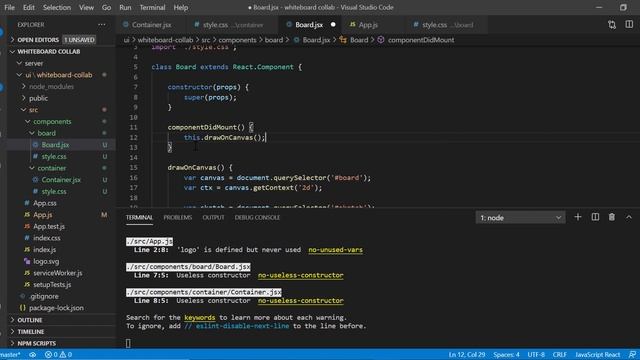Open the File menu
This screenshot has height=360, width=640.
tap(9, 7)
